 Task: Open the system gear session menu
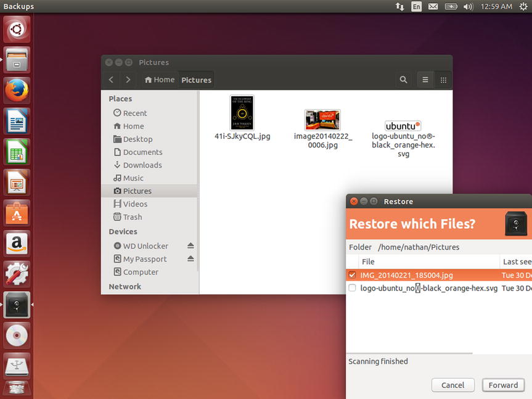tap(523, 6)
